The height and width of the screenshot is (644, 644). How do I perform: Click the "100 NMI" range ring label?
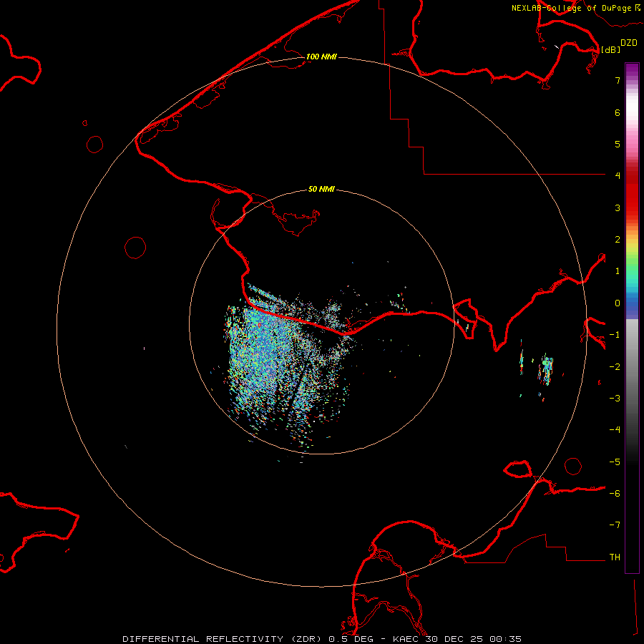tap(321, 57)
